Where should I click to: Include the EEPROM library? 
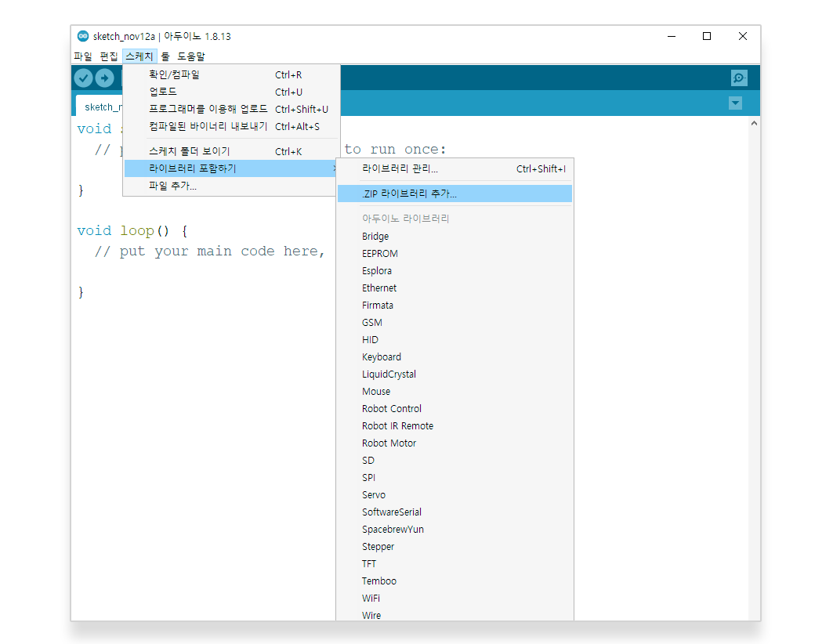point(455,254)
